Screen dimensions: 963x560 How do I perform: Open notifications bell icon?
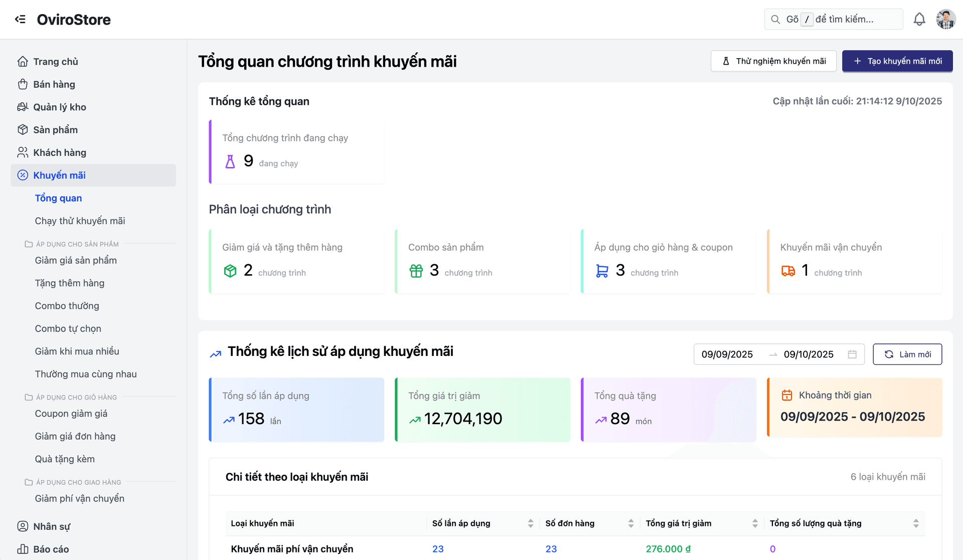click(x=919, y=20)
